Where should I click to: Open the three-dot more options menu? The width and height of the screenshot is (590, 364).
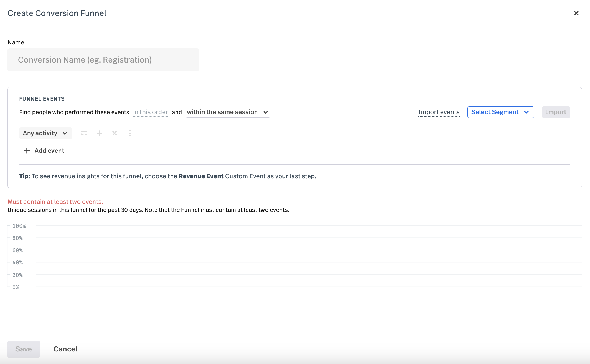pos(130,133)
